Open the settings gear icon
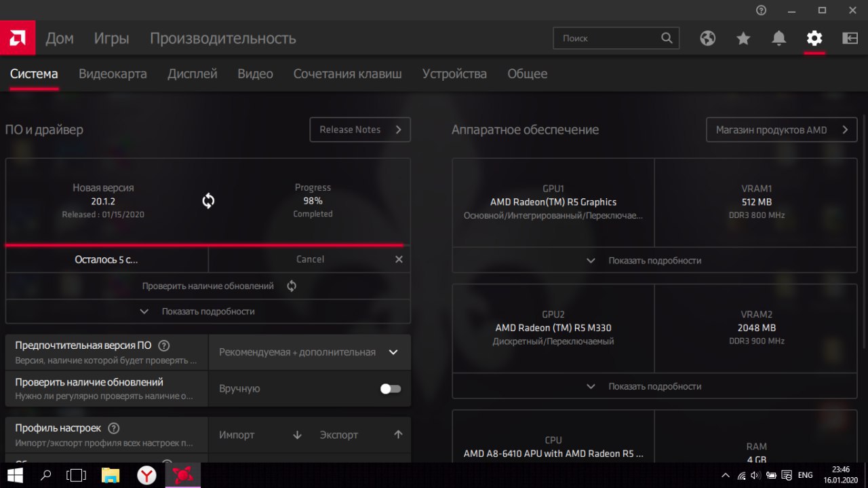 click(814, 38)
